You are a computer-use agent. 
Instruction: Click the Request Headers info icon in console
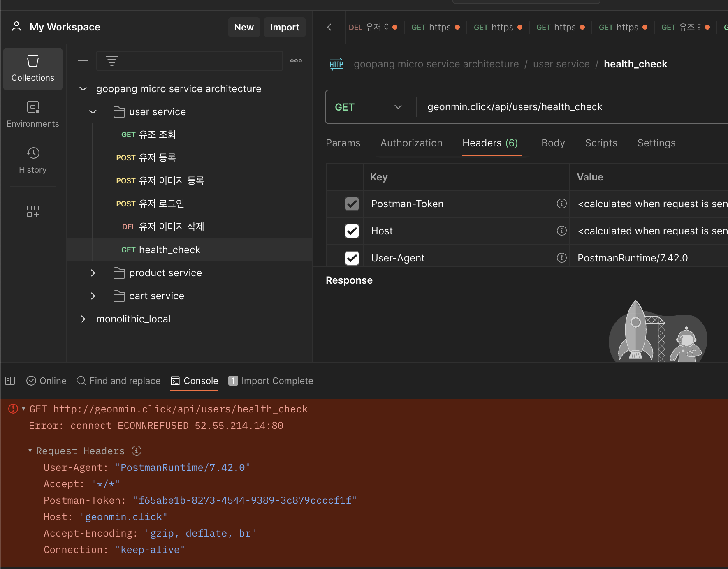pos(137,451)
